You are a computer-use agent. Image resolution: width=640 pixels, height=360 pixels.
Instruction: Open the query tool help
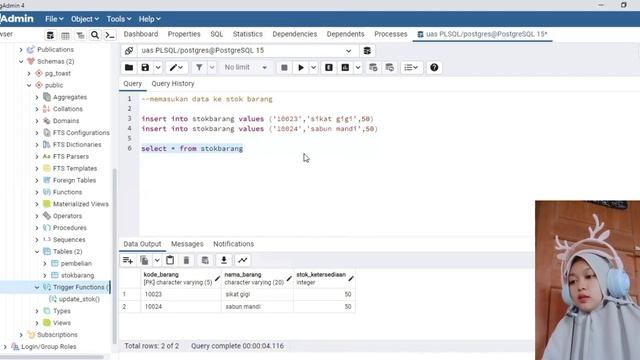tap(434, 67)
